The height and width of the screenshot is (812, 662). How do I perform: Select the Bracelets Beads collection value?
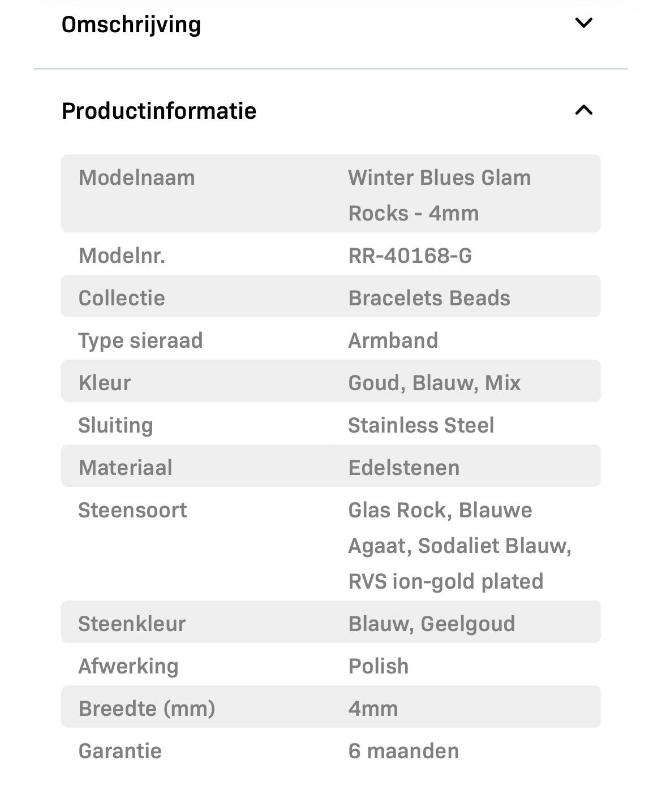pyautogui.click(x=429, y=298)
